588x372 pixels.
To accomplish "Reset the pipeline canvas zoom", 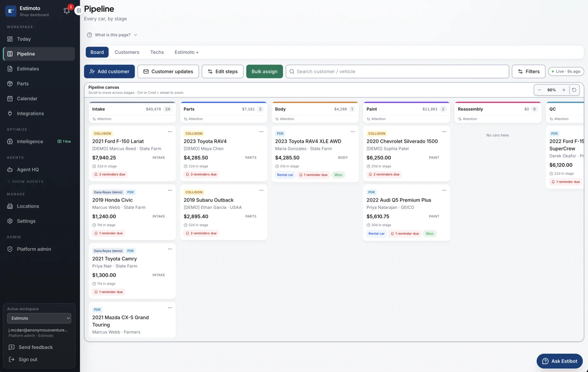I will (574, 90).
